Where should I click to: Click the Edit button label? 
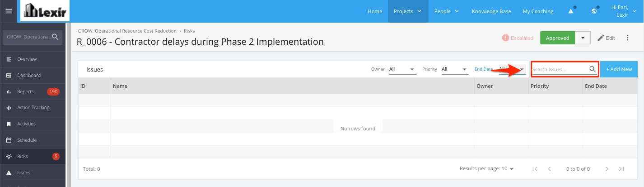pos(610,38)
